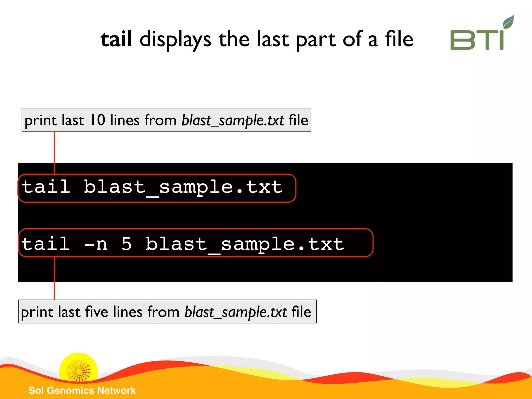This screenshot has height=399, width=532.
Task: Select the 'print last 10 lines' label box
Action: 166,120
